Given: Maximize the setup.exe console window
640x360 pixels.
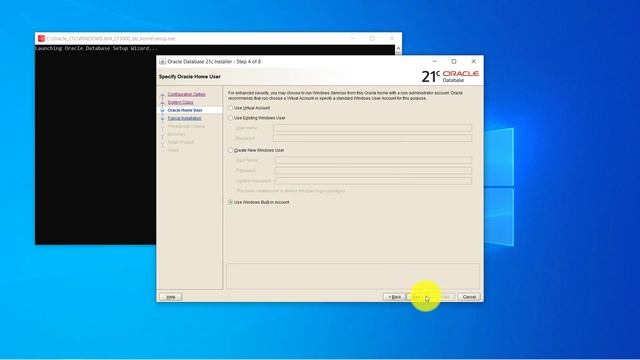Looking at the screenshot, I should [x=372, y=38].
